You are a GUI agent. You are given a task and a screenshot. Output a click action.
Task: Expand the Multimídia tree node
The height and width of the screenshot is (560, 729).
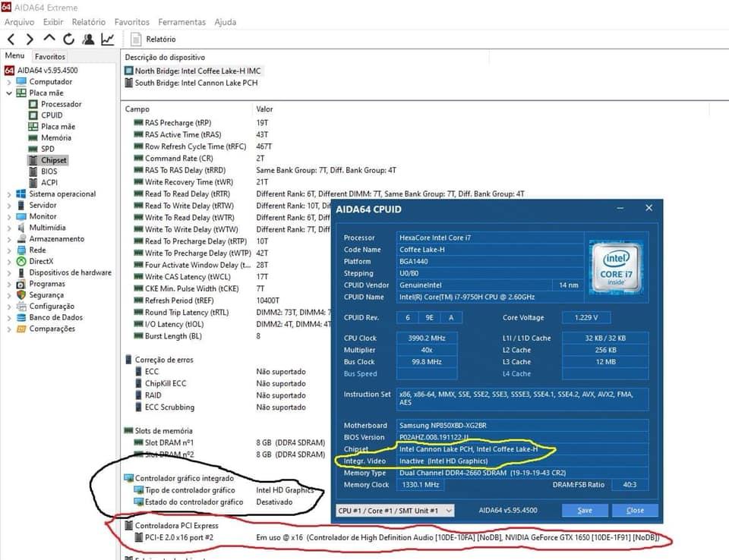(9, 228)
